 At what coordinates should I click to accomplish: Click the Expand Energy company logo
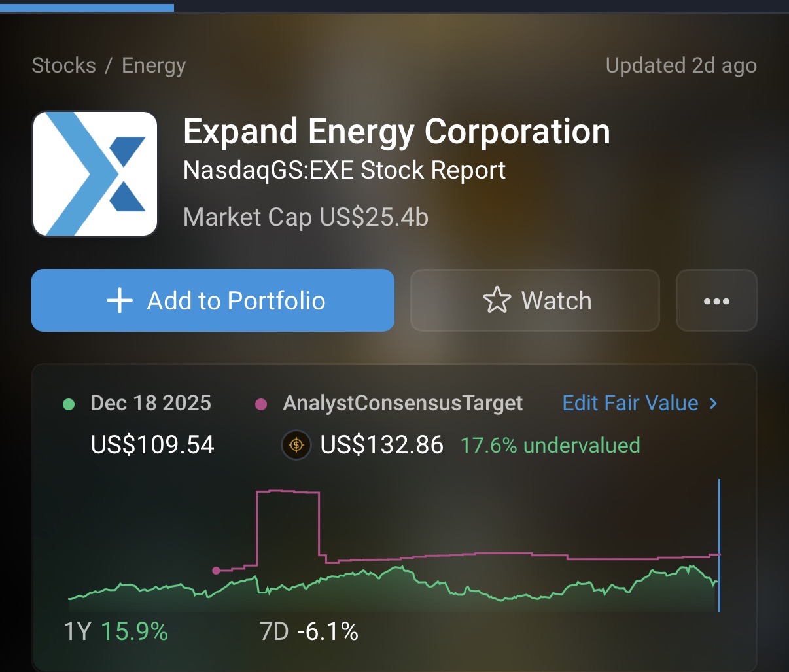(95, 173)
